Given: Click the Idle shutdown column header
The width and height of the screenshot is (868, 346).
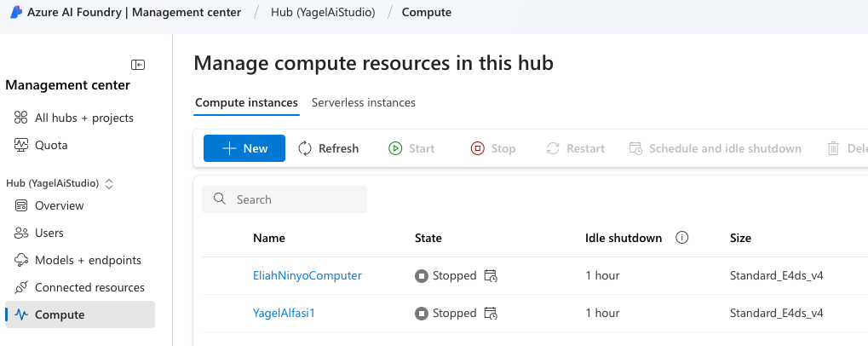Looking at the screenshot, I should [624, 238].
